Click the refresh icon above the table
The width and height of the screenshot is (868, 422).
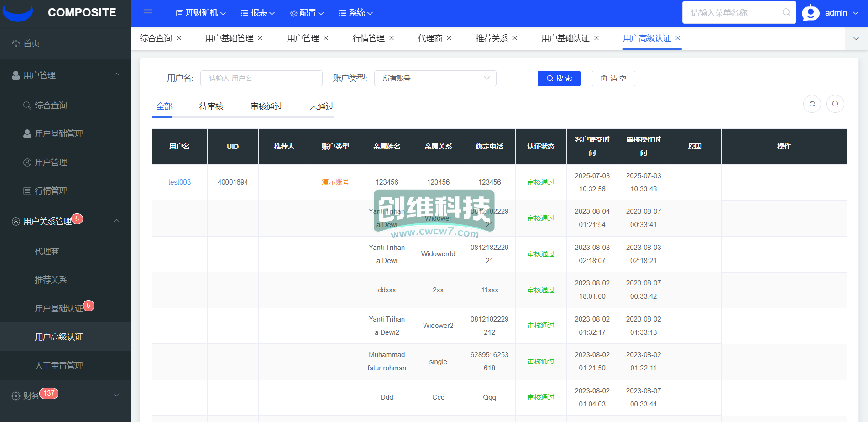(812, 104)
